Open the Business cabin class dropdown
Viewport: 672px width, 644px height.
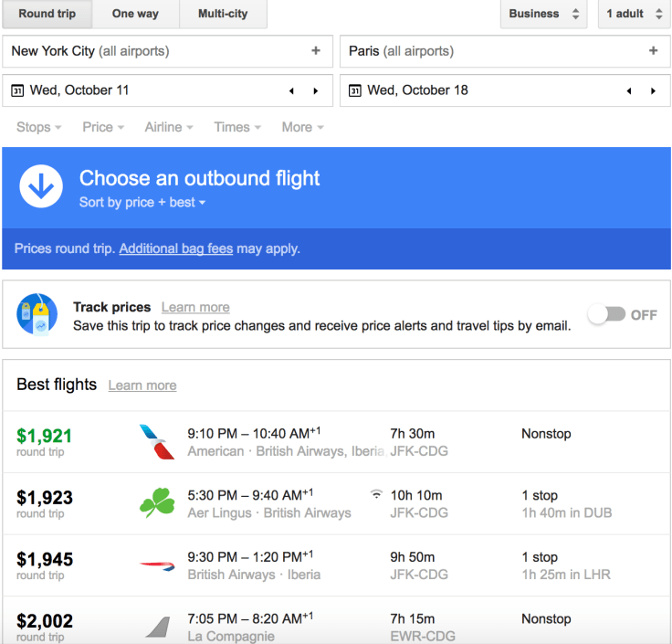pyautogui.click(x=543, y=14)
